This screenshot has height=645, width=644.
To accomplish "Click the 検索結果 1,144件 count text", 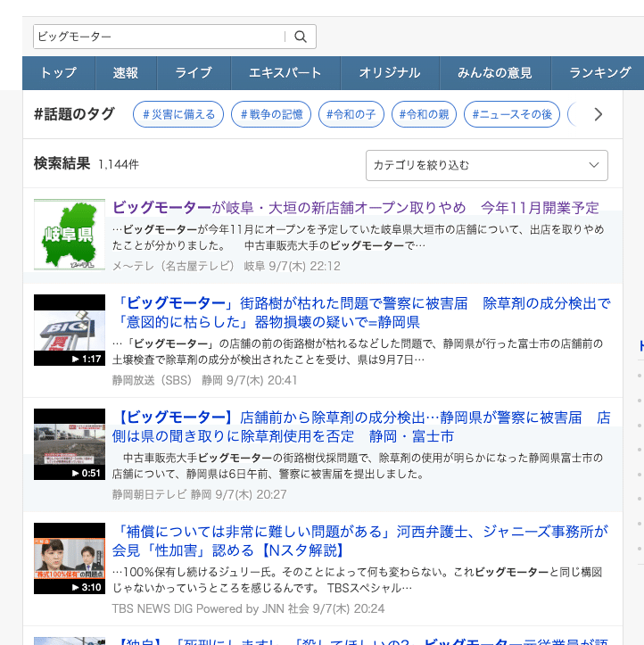I will click(x=87, y=164).
